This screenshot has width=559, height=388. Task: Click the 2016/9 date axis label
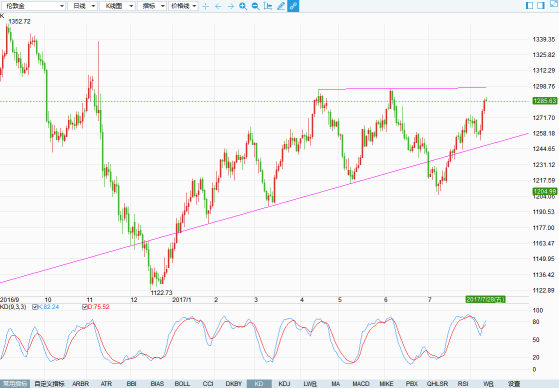click(10, 300)
